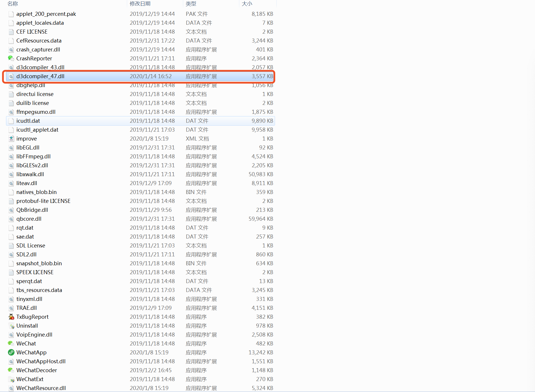Image resolution: width=535 pixels, height=392 pixels.
Task: Select the WeChatDecoder application icon
Action: pos(11,370)
